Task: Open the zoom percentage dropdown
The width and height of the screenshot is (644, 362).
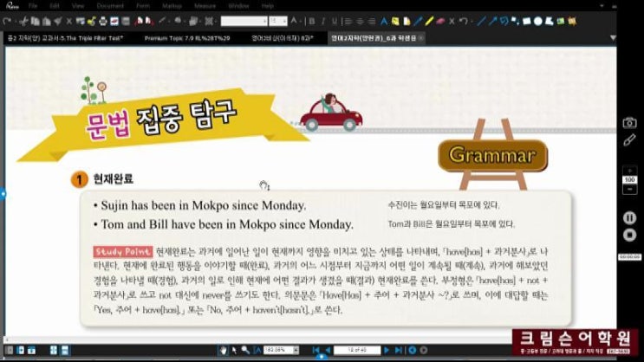Action: point(296,350)
